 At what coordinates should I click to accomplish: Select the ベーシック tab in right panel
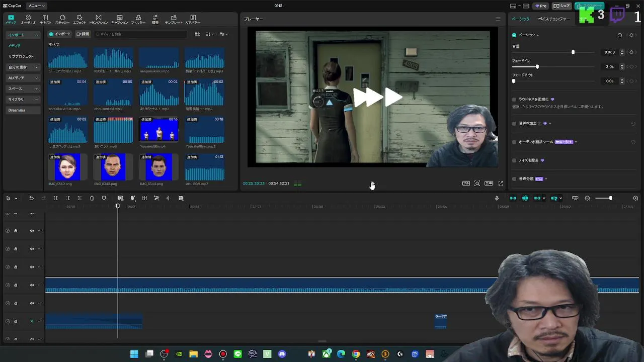[521, 19]
